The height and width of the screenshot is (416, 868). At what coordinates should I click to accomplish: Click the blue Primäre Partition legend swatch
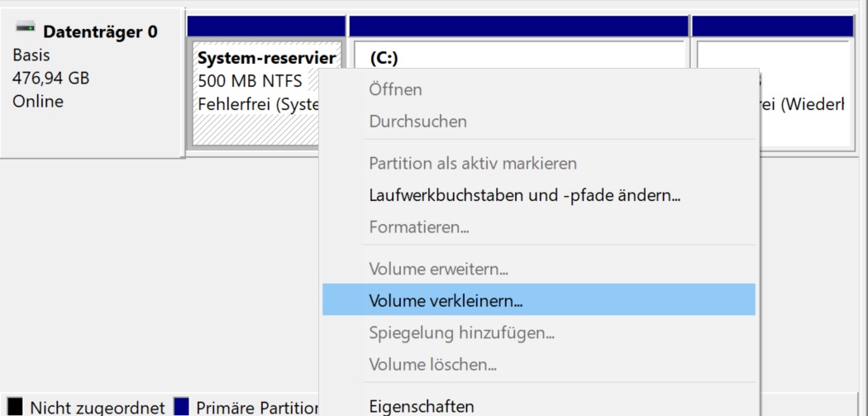(x=182, y=407)
